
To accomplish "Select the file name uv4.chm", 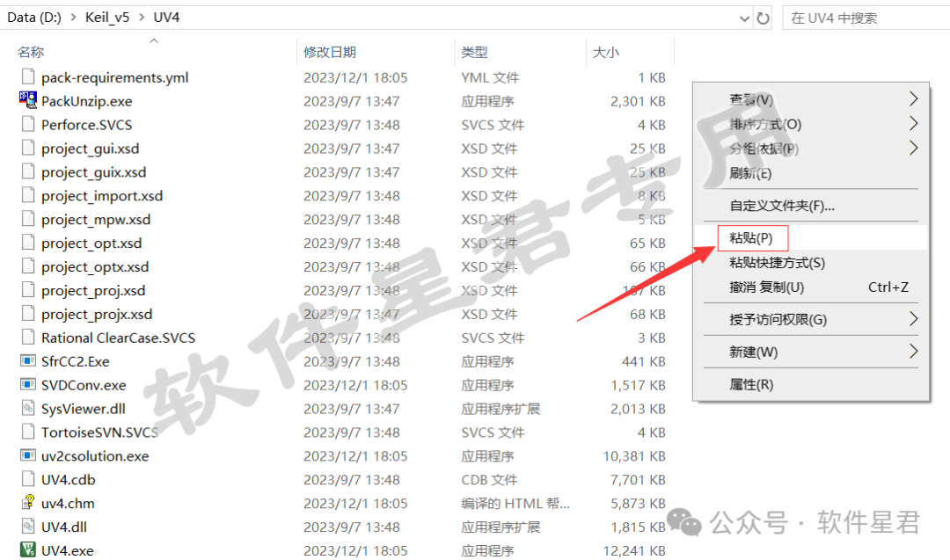I will point(68,503).
